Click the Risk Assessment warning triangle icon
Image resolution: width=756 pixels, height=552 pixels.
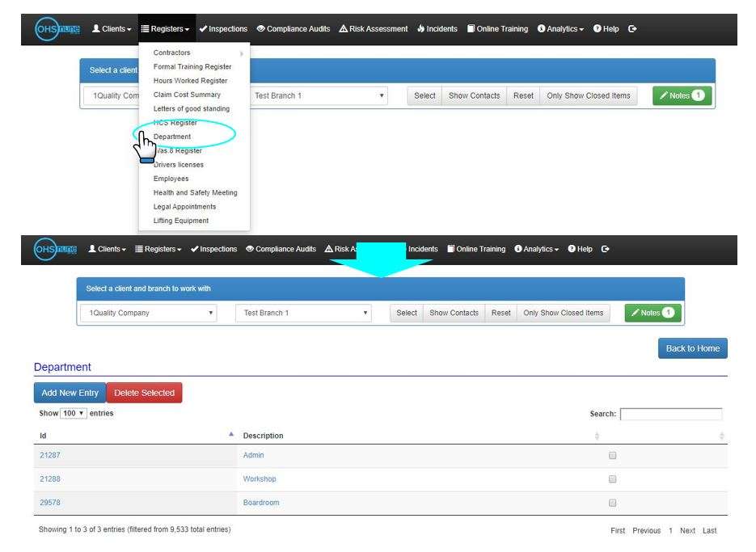[x=344, y=28]
